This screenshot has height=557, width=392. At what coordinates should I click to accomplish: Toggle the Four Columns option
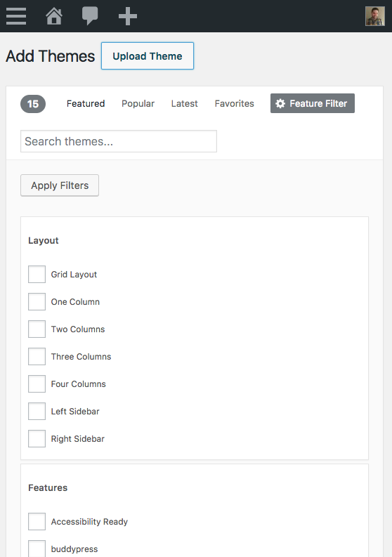click(x=37, y=384)
